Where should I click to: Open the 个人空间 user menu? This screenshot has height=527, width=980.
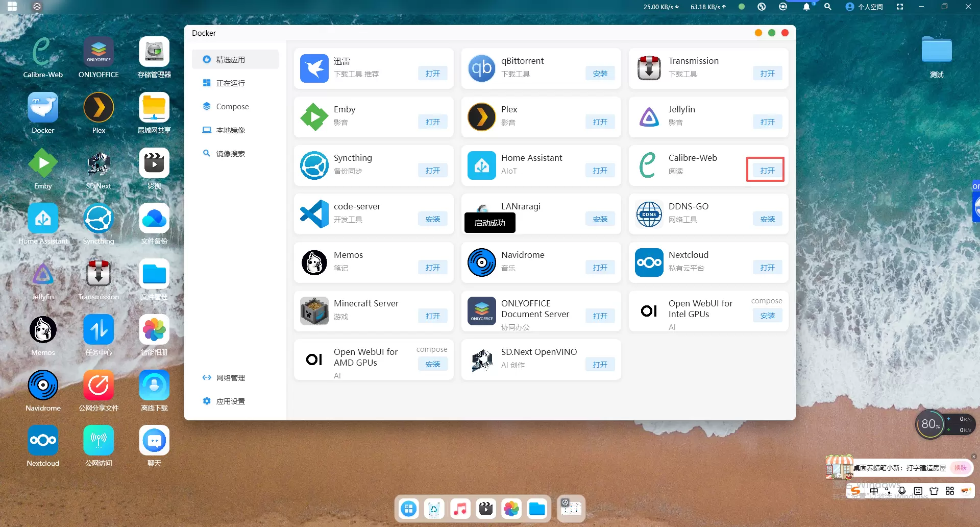864,7
